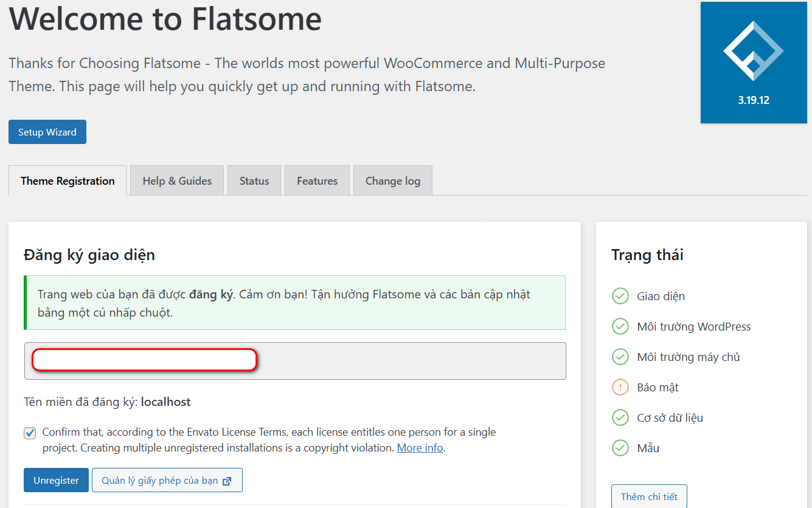Screen dimensions: 812x508
Task: Click the Môi trường máy chủ status label
Action: point(689,357)
